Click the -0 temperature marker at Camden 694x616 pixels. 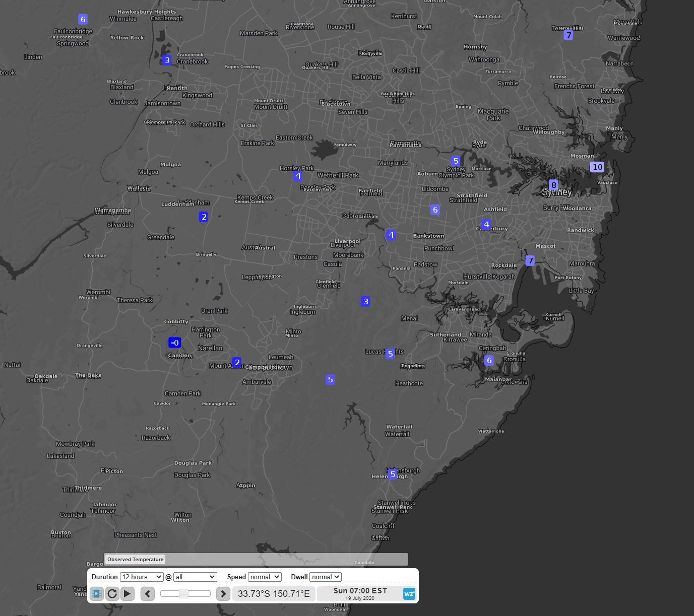point(174,343)
